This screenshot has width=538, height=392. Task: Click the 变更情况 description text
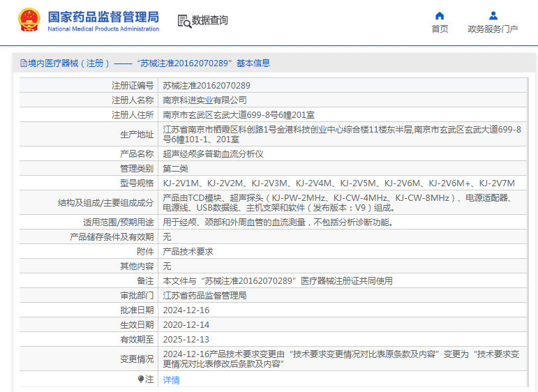pos(341,359)
